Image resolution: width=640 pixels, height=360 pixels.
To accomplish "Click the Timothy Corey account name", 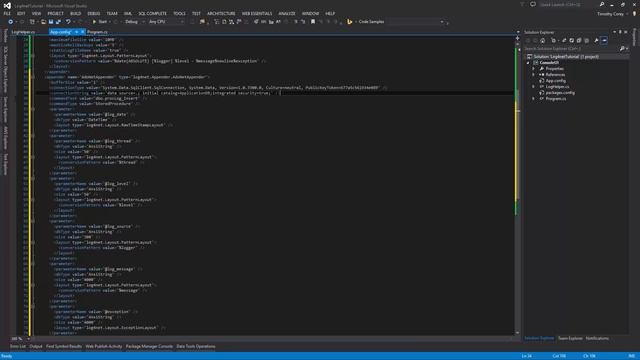I will coord(610,14).
